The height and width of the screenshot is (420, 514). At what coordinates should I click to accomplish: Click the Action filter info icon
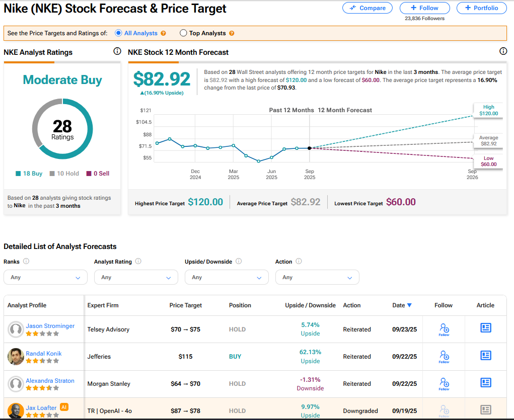click(x=299, y=261)
